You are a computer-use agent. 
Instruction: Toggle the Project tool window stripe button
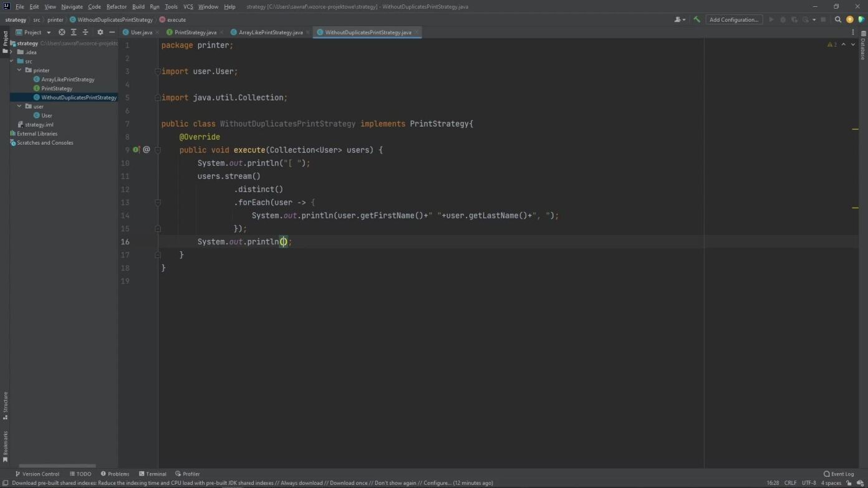tap(5, 42)
